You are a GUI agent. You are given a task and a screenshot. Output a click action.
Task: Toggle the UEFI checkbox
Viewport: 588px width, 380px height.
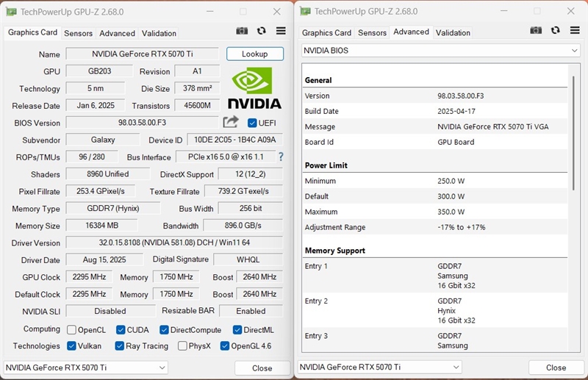[x=252, y=123]
